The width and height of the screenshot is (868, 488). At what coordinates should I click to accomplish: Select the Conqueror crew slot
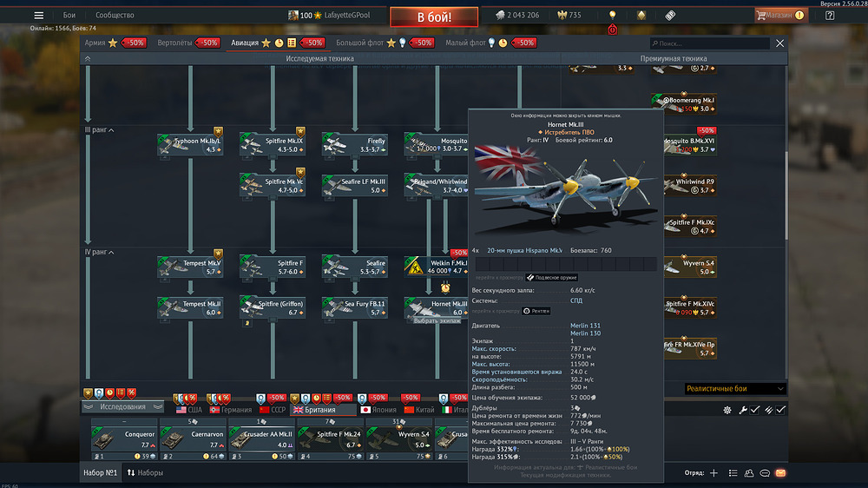124,439
